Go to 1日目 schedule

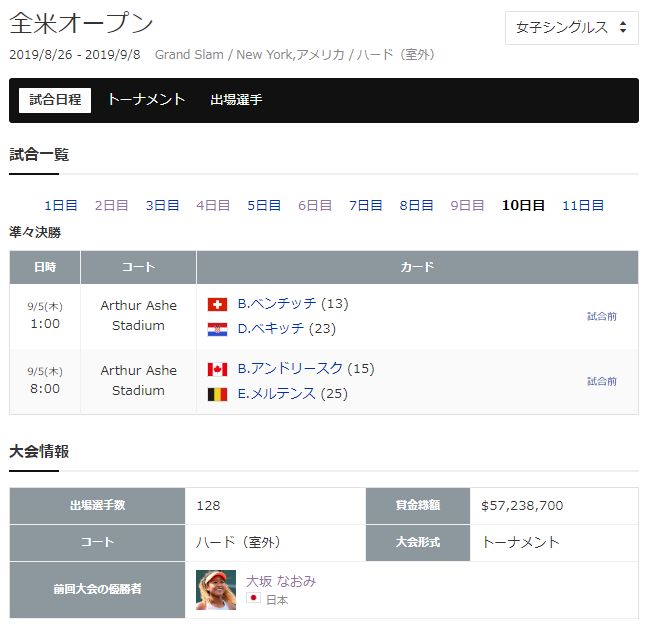click(61, 205)
